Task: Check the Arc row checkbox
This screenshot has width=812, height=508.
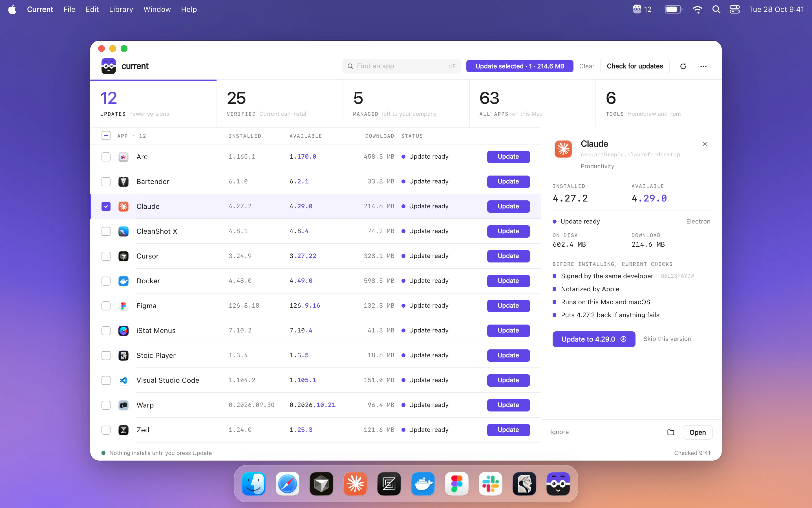Action: [x=106, y=157]
